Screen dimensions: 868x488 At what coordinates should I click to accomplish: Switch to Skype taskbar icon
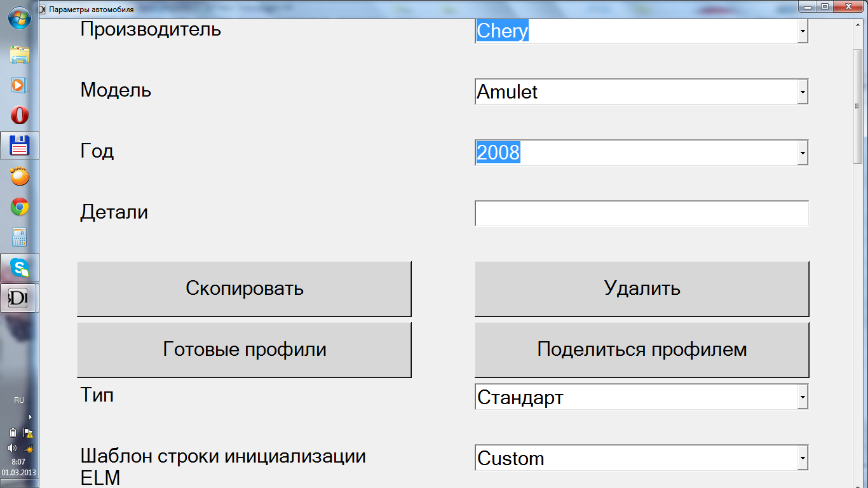click(x=20, y=268)
